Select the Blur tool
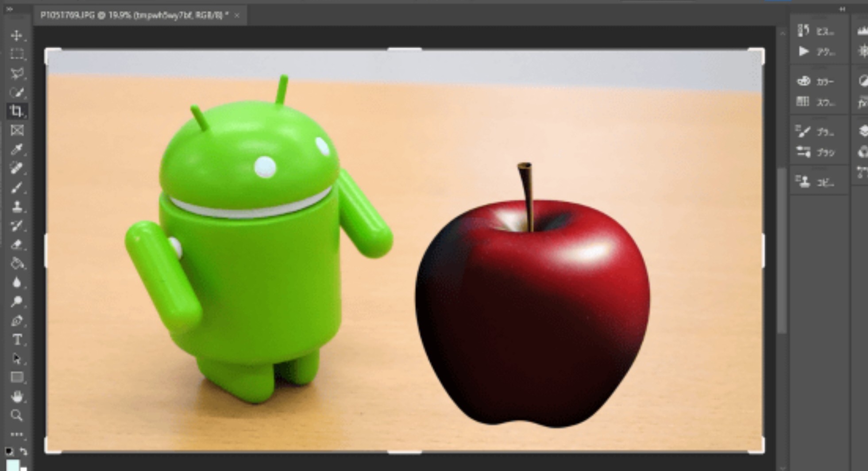868x471 pixels. pyautogui.click(x=17, y=283)
